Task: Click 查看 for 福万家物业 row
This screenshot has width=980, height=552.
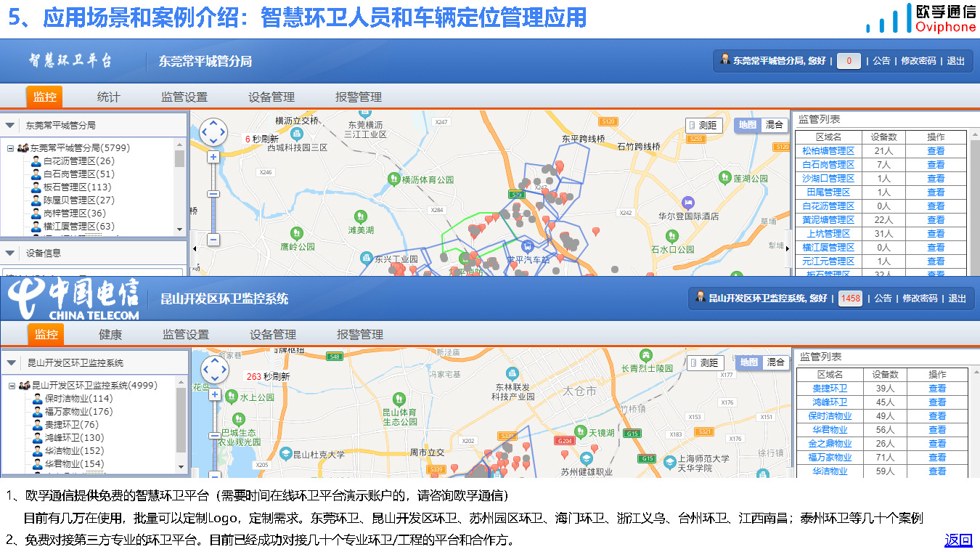Action: (938, 458)
